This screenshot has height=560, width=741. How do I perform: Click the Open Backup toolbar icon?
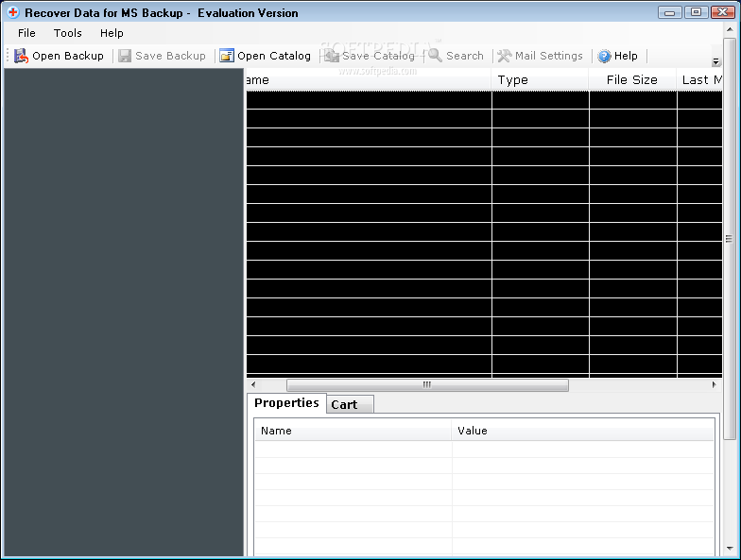tap(21, 56)
